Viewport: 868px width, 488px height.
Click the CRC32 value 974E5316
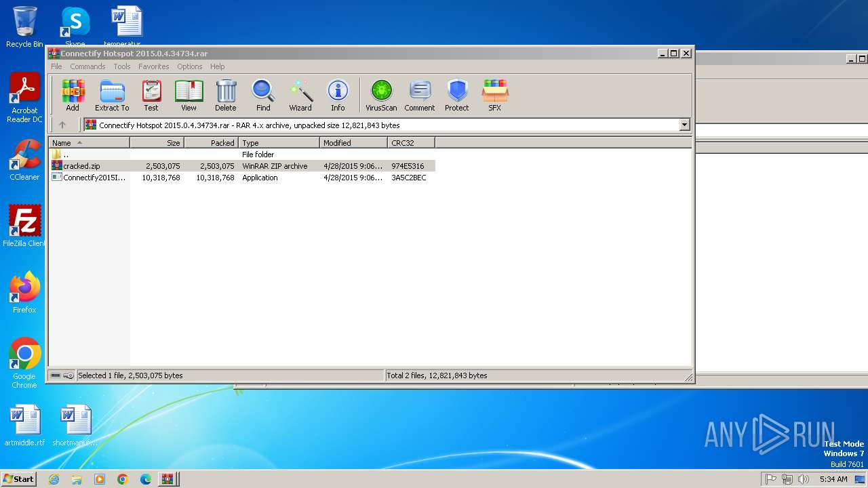tap(408, 166)
